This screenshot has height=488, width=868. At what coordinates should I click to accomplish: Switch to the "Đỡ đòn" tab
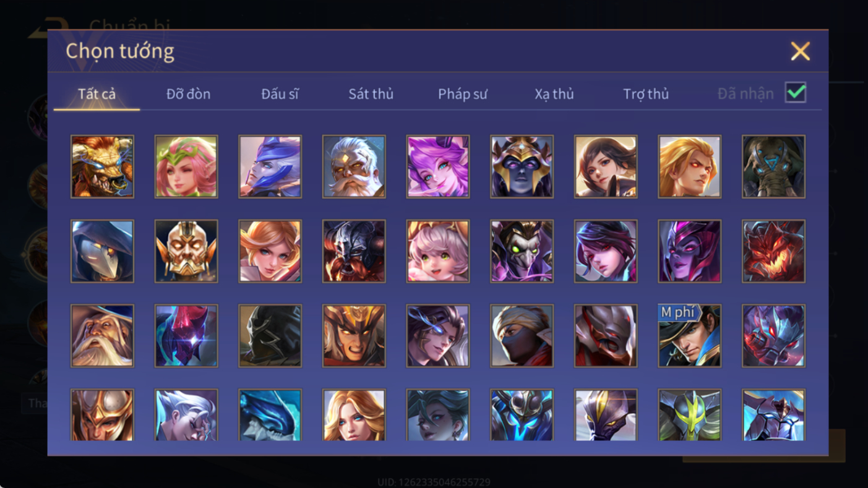(x=188, y=94)
